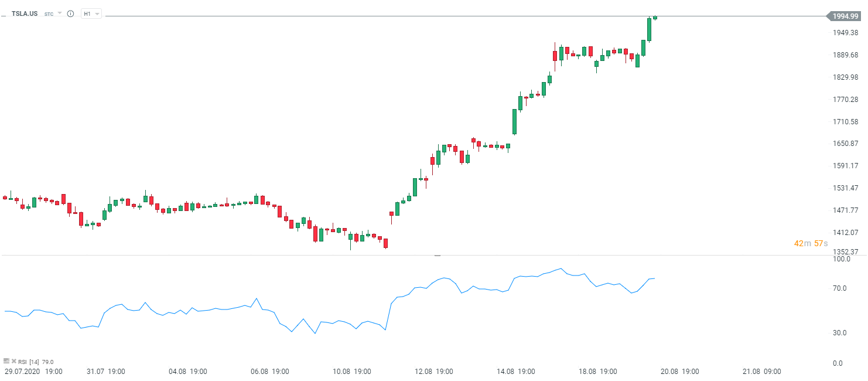
Task: Expand the STC chart type arrow
Action: tap(59, 13)
